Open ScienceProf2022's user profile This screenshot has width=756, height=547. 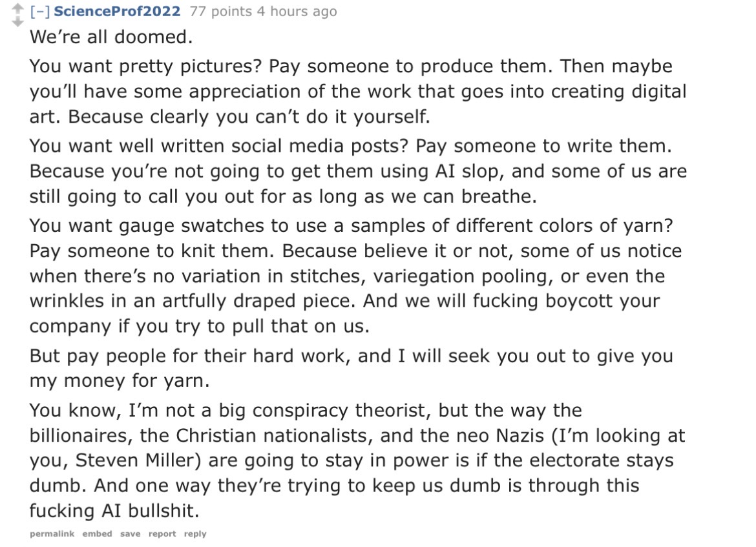click(x=117, y=11)
